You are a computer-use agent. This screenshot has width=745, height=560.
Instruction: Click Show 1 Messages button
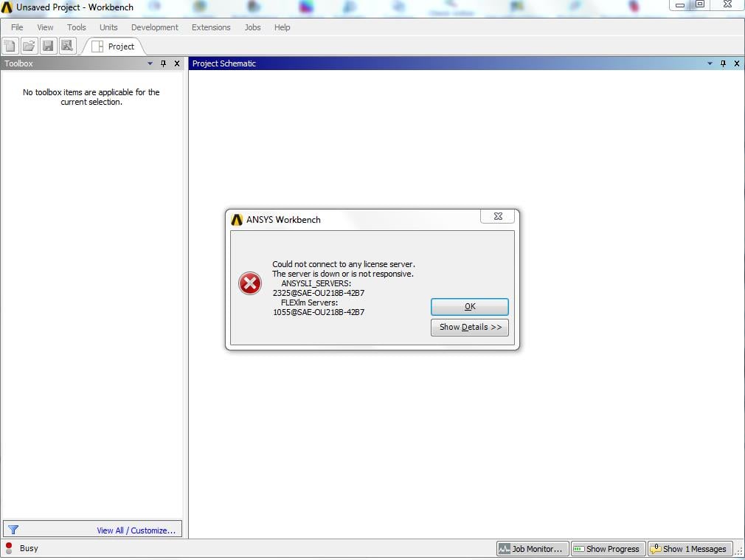(690, 549)
